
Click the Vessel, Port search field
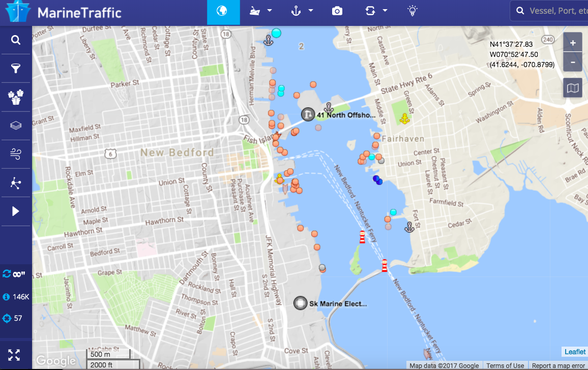[x=549, y=11]
